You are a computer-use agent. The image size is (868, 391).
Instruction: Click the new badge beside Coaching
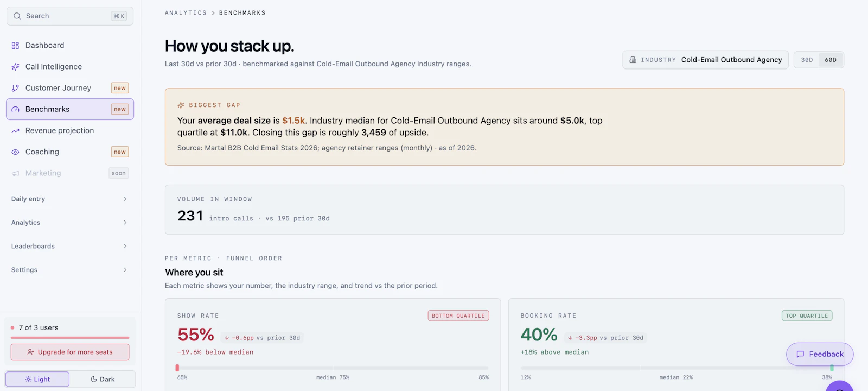(120, 152)
